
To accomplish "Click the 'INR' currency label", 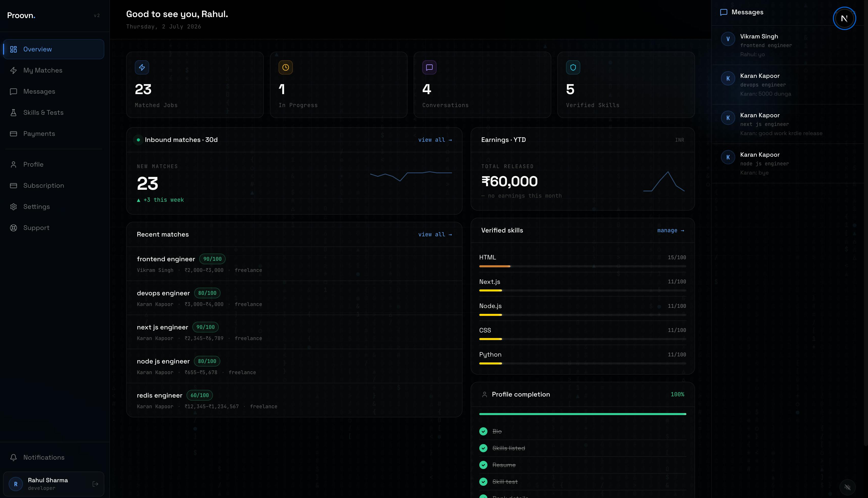I will click(679, 140).
